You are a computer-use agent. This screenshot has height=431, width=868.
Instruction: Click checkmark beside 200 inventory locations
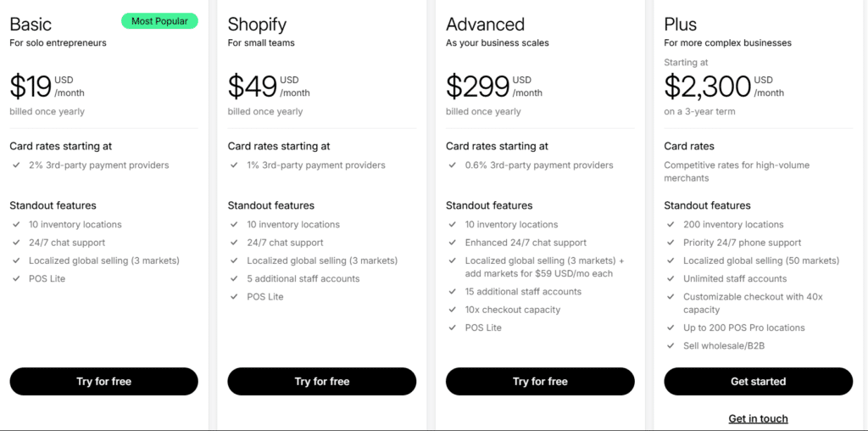point(671,224)
